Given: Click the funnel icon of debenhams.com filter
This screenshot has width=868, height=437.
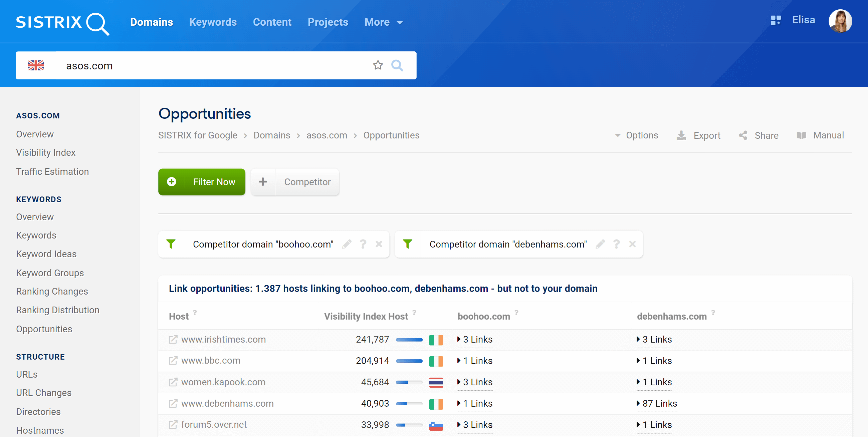Looking at the screenshot, I should 407,244.
